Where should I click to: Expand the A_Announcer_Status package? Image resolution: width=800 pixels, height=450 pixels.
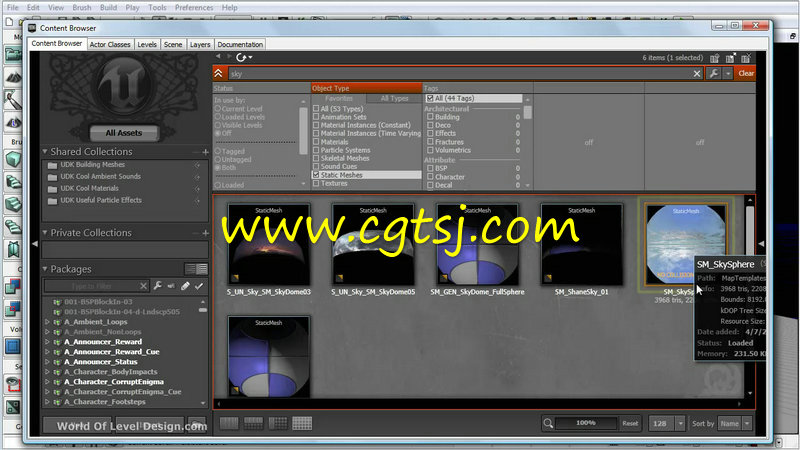tap(47, 362)
